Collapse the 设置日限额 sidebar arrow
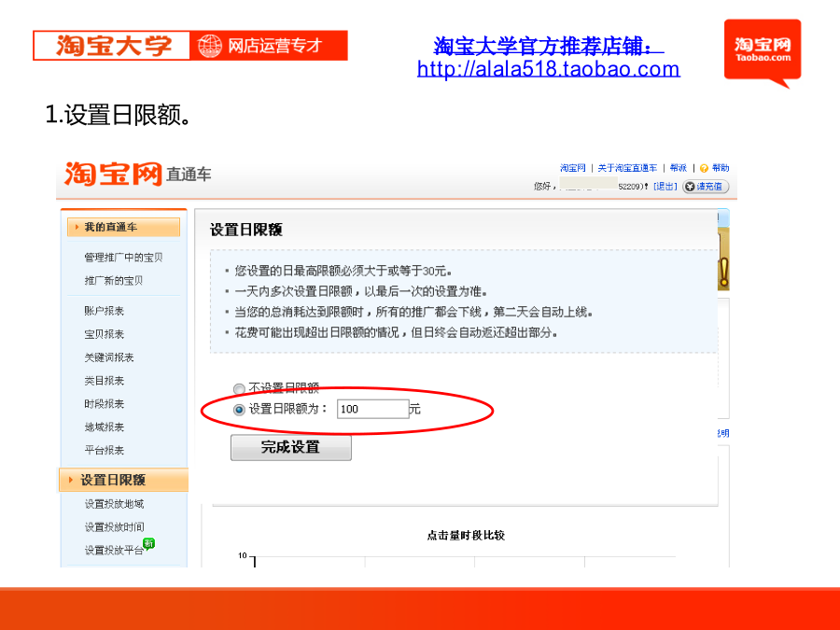Image resolution: width=840 pixels, height=630 pixels. [71, 480]
